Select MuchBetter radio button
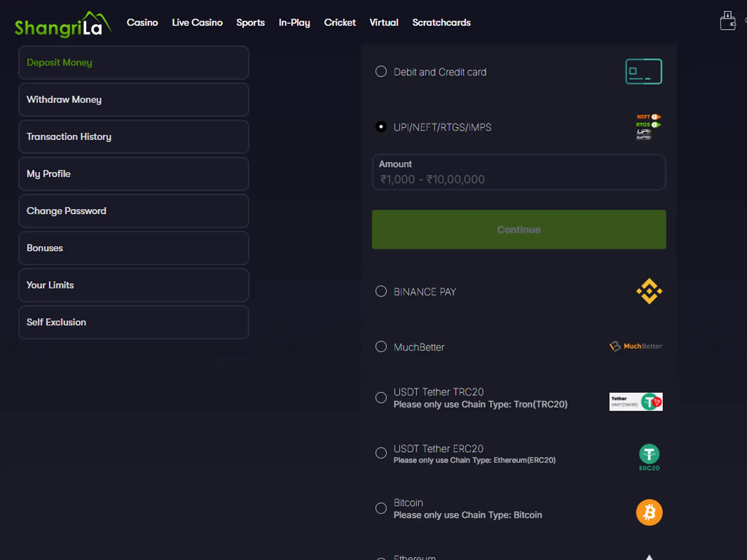Viewport: 747px width, 560px height. click(x=381, y=346)
